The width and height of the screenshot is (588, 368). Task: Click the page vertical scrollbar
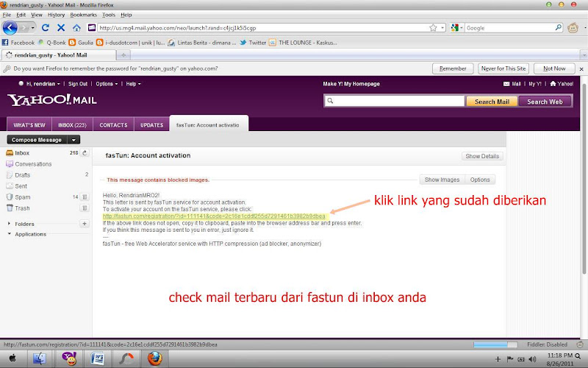[x=584, y=180]
